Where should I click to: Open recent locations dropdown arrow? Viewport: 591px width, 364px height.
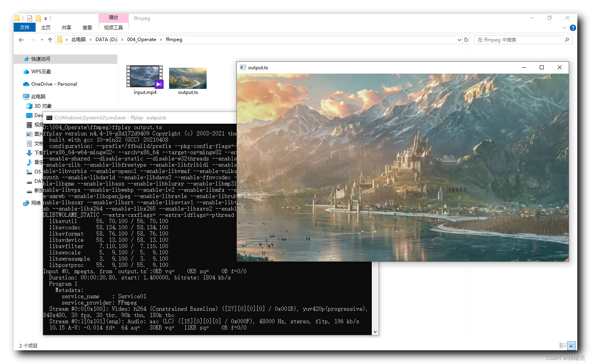pyautogui.click(x=42, y=40)
